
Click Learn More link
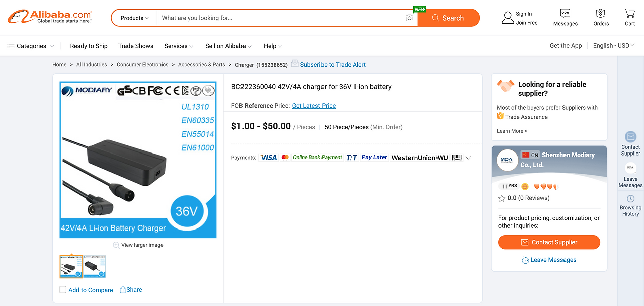pyautogui.click(x=512, y=131)
